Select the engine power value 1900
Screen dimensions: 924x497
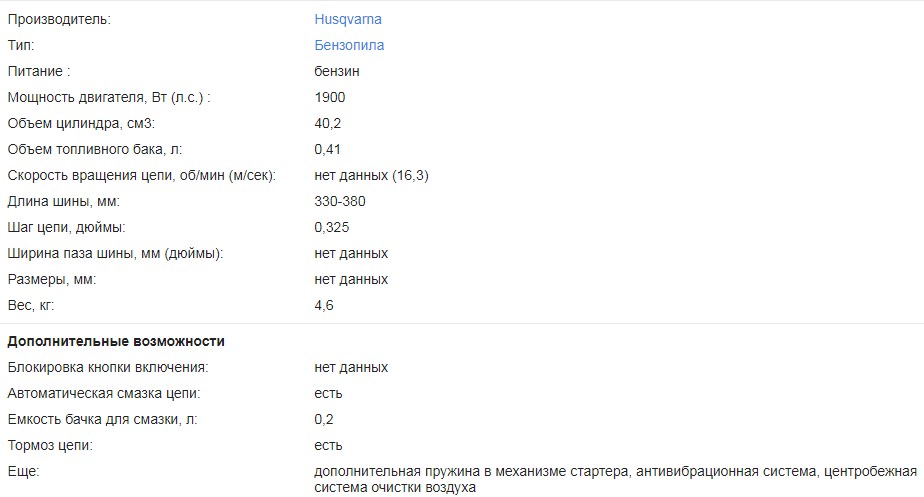329,97
